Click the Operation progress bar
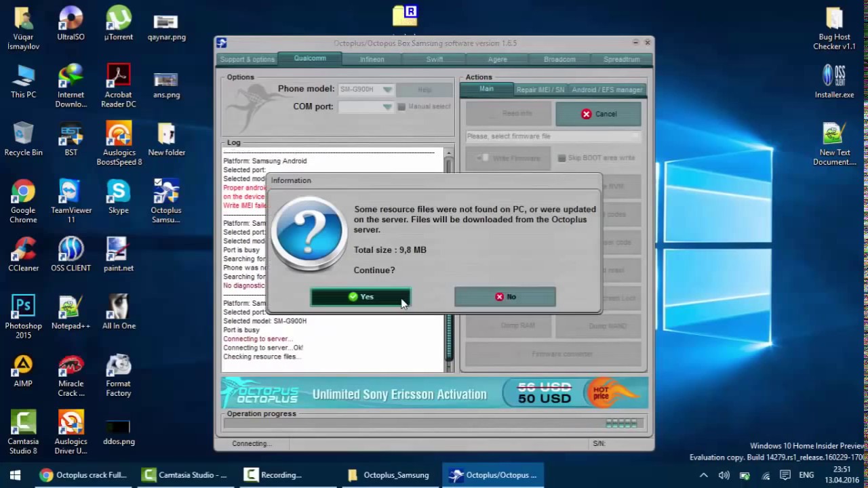The width and height of the screenshot is (868, 488). [433, 424]
